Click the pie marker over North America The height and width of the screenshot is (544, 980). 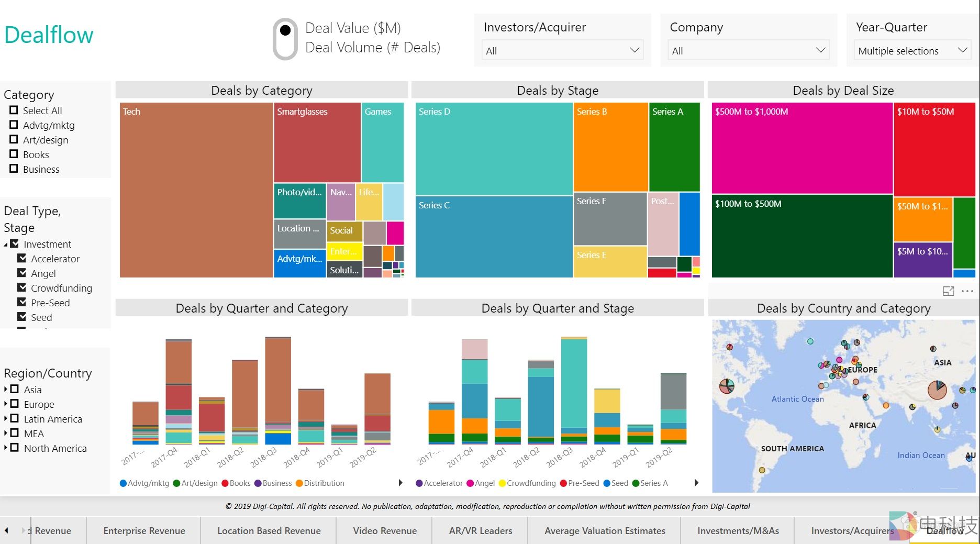727,386
